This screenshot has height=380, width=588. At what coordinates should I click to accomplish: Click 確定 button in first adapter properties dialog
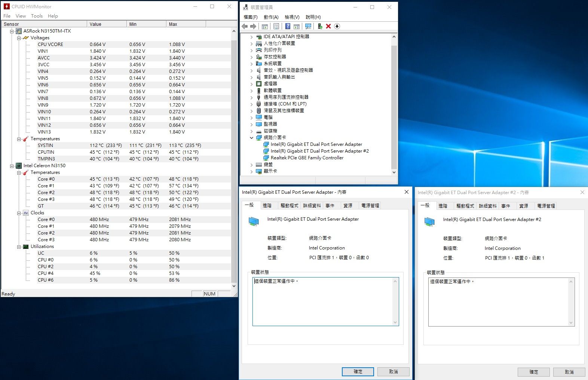pos(358,372)
